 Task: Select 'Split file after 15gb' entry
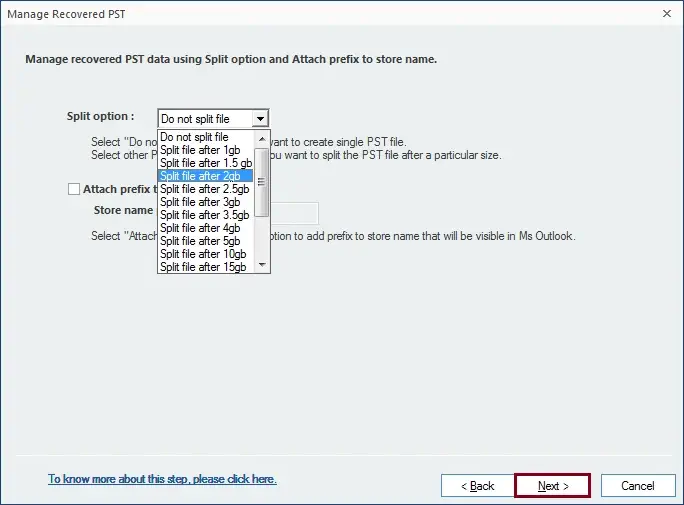click(206, 266)
